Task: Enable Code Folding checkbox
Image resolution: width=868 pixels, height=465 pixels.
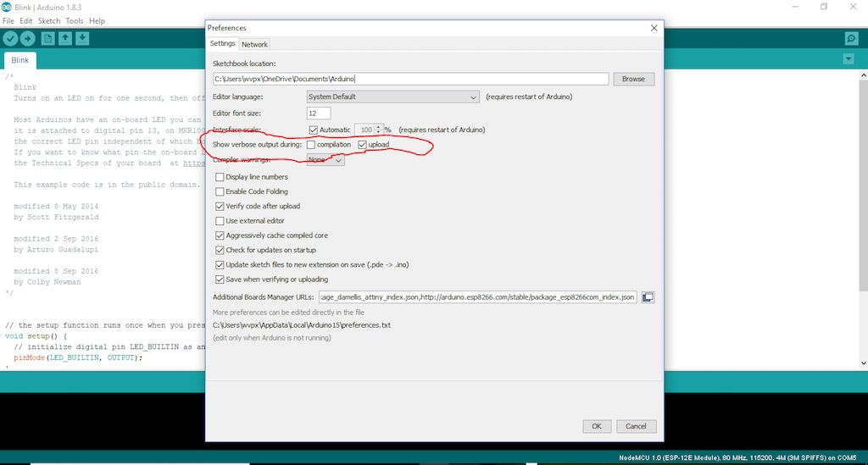Action: [x=220, y=192]
